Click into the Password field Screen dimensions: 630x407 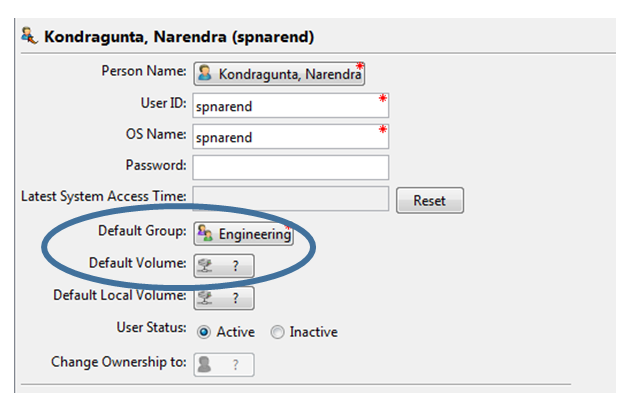pos(290,167)
